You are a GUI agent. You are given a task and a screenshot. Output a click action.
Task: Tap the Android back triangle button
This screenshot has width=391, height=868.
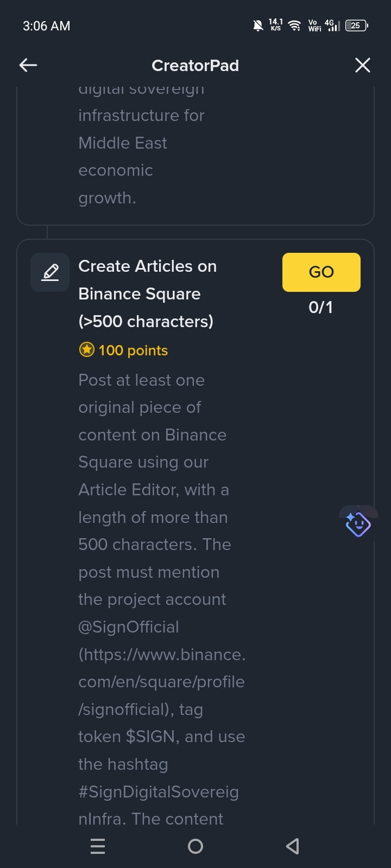(x=293, y=846)
